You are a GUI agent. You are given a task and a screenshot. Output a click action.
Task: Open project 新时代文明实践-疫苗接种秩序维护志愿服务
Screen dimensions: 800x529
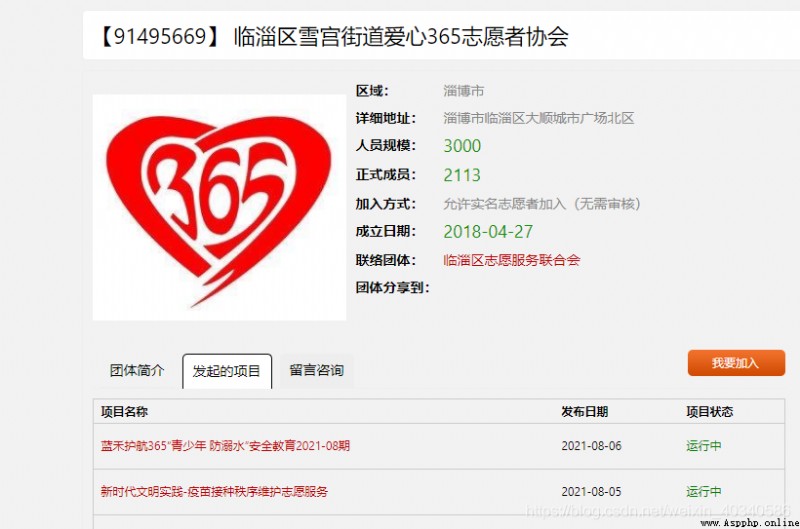coord(214,492)
